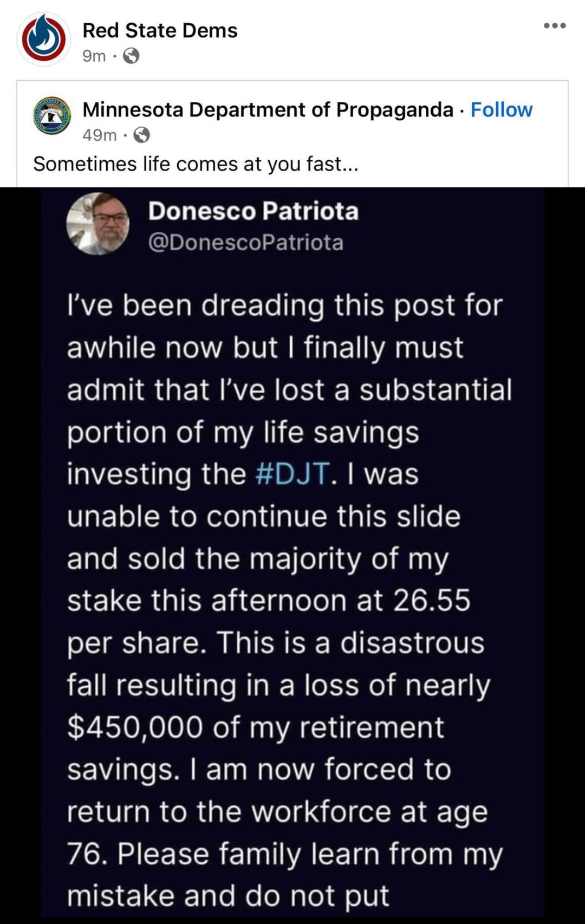This screenshot has height=924, width=585.
Task: Tap the caption 'Sometimes life comes at you fast...'
Action: (196, 164)
